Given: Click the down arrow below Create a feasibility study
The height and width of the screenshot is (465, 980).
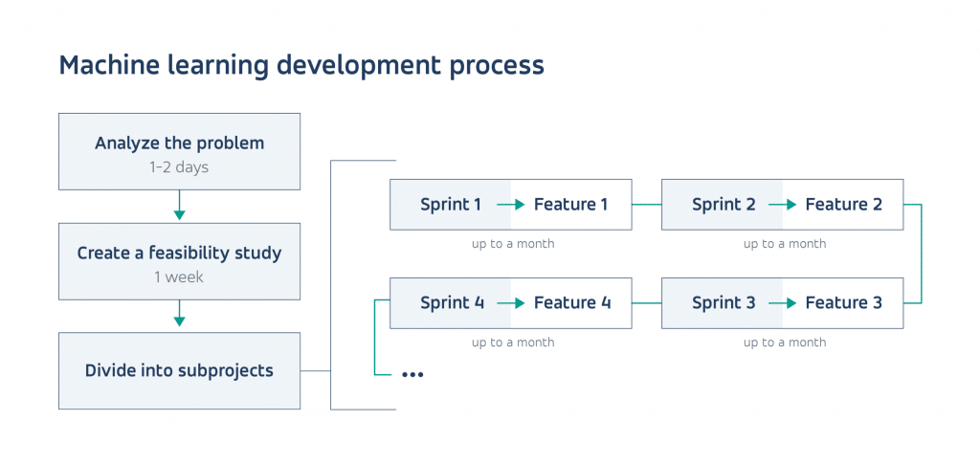Looking at the screenshot, I should click(x=179, y=316).
